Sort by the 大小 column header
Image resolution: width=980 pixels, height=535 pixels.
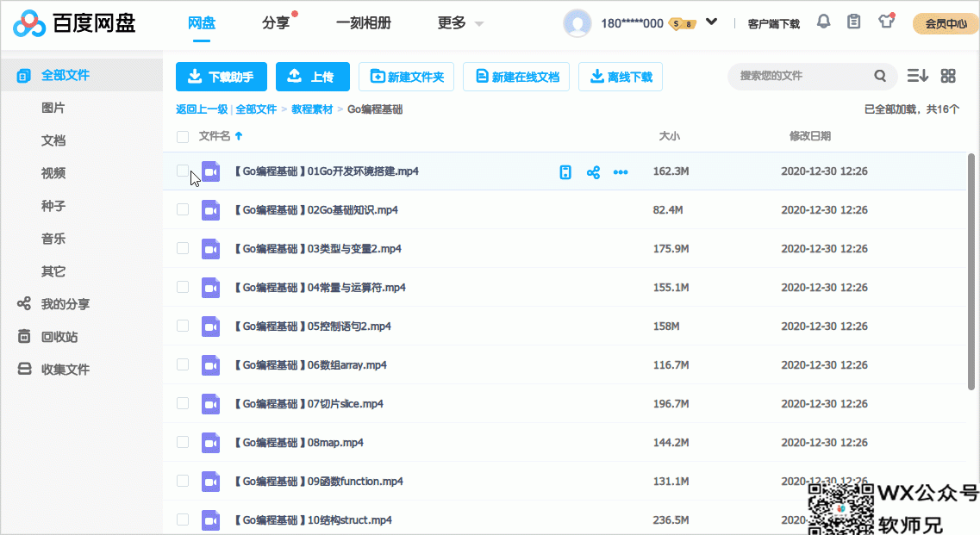(x=670, y=135)
